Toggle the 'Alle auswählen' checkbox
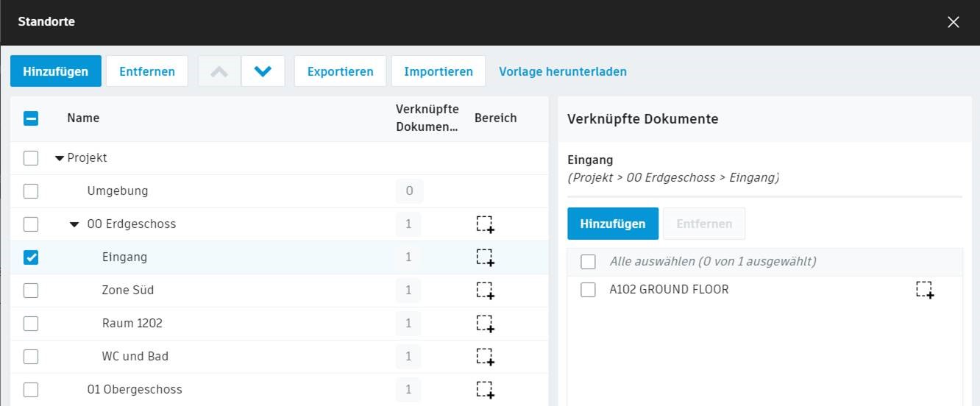Screen dimensions: 980x406 [x=588, y=262]
